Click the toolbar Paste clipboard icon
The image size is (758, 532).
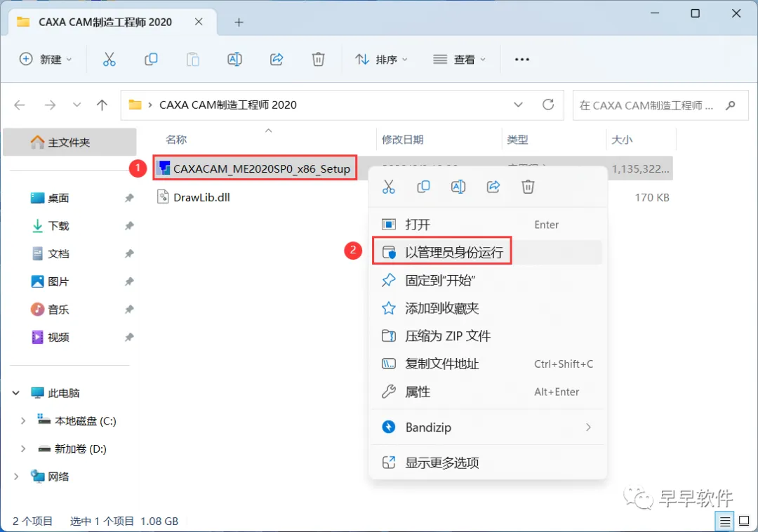[193, 60]
